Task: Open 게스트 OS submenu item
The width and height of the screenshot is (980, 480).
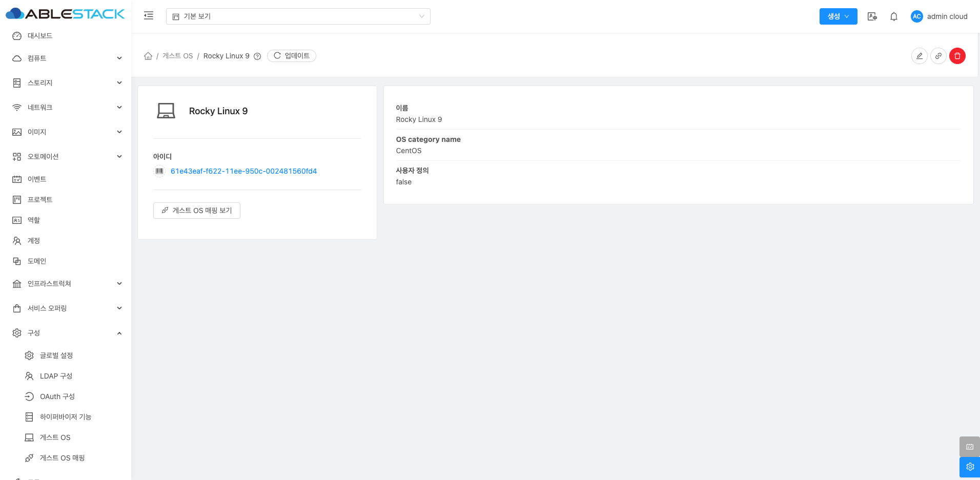Action: click(x=66, y=437)
